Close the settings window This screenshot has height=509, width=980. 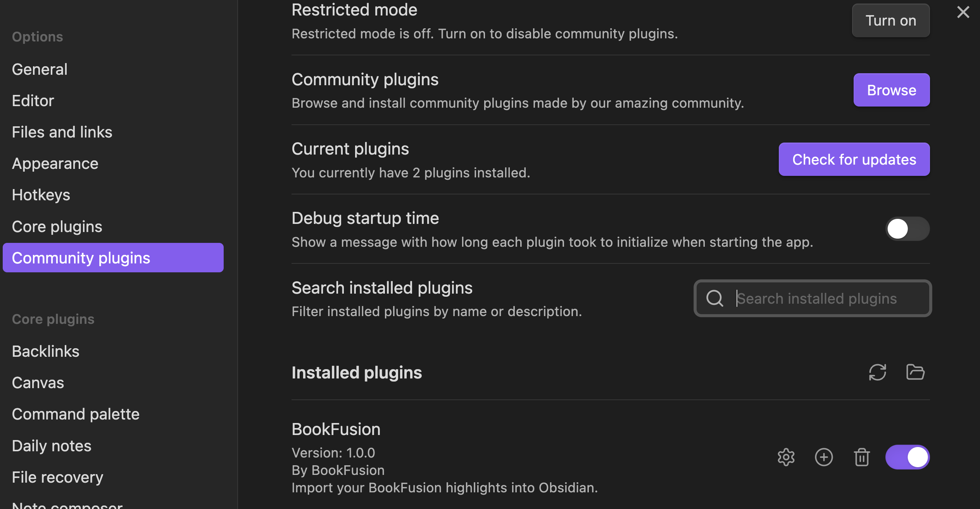(963, 12)
